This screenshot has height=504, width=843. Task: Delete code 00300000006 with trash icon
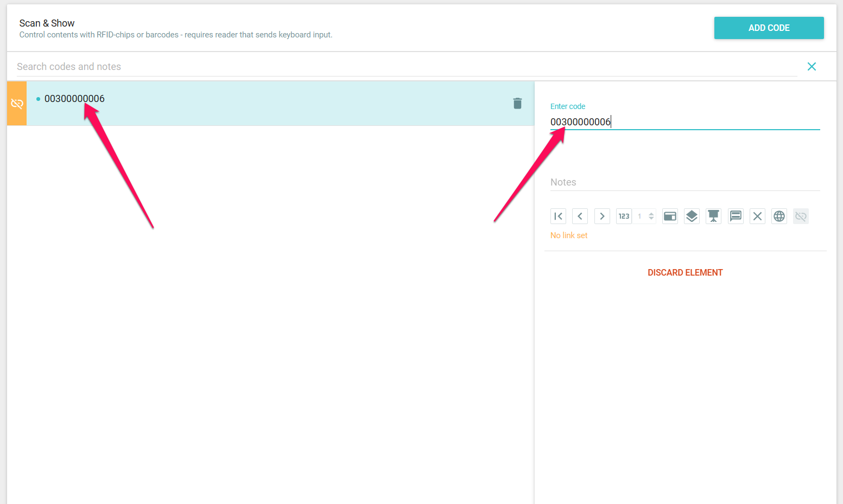click(517, 104)
